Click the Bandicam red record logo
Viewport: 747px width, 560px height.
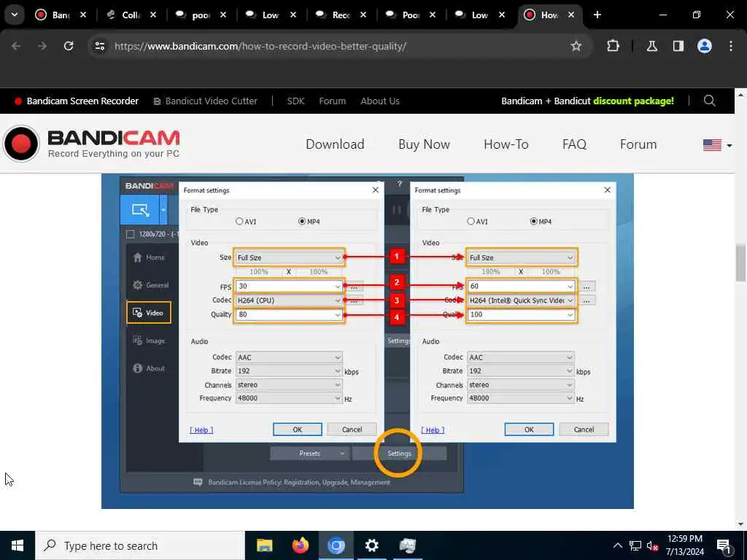[21, 144]
